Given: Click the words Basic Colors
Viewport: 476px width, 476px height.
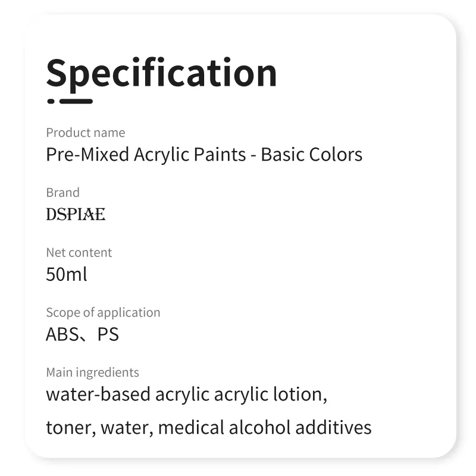Looking at the screenshot, I should click(x=312, y=155).
